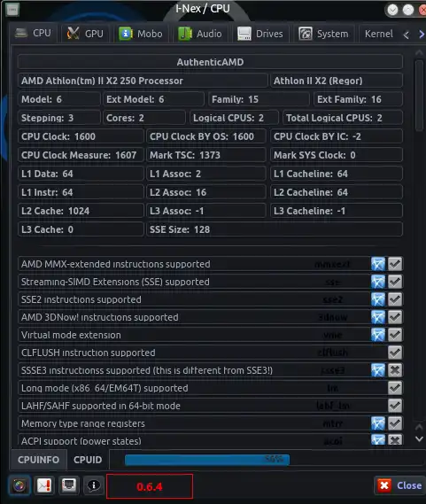Toggle checkbox for SSE2 instructions supported
Image resolution: width=426 pixels, height=504 pixels.
395,299
